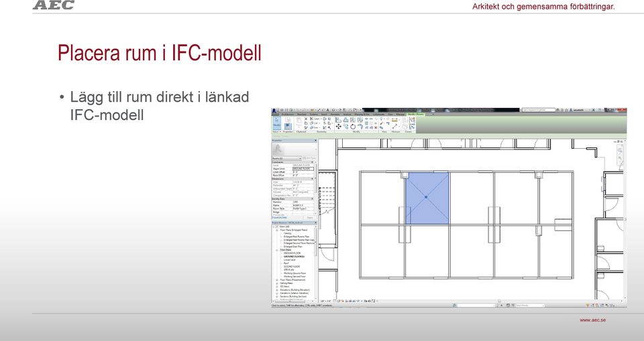The width and height of the screenshot is (644, 341).
Task: Click the user sign-in icon
Action: point(571,110)
